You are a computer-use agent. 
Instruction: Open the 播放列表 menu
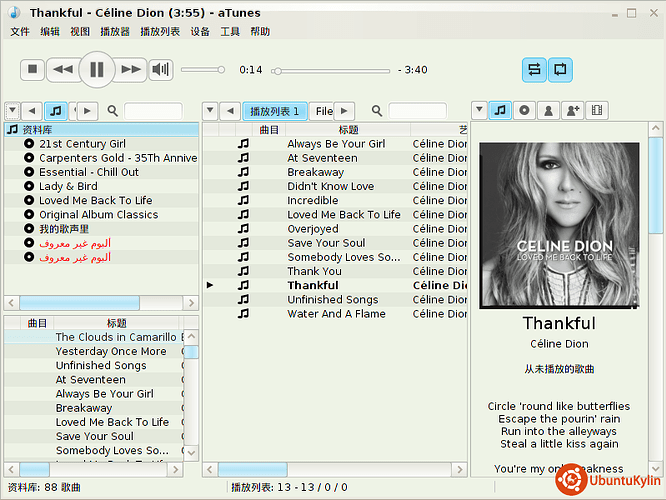click(160, 31)
